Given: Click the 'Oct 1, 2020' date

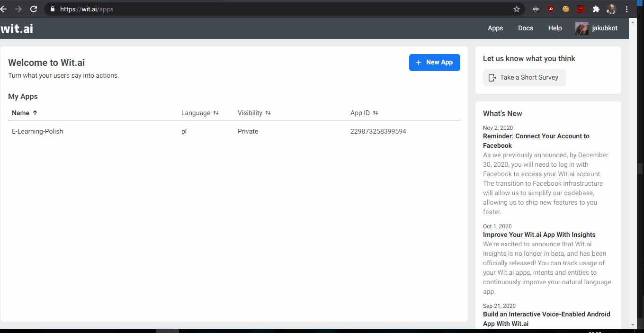Looking at the screenshot, I should [x=497, y=226].
